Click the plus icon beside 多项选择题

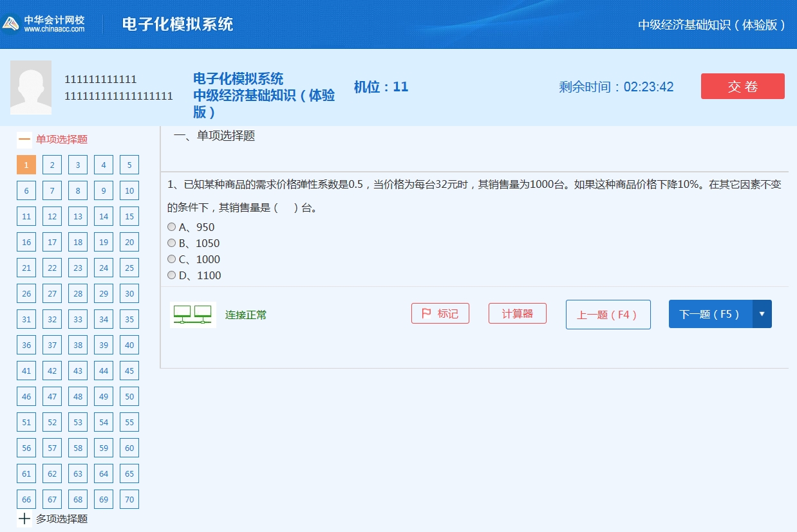point(24,518)
